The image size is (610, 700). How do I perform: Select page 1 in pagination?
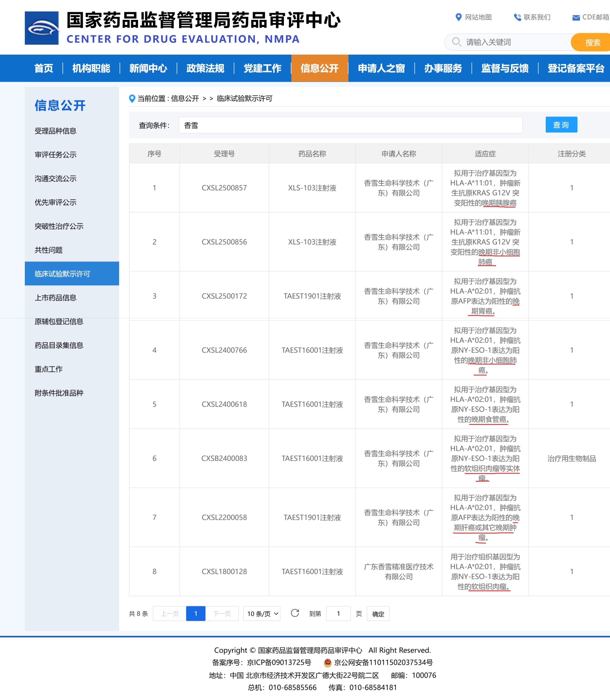tap(195, 614)
